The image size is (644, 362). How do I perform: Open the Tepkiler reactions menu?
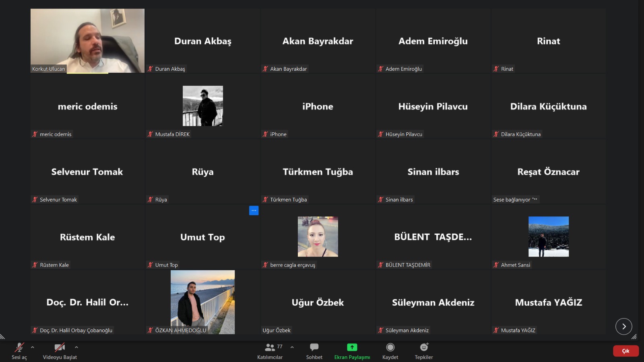pos(424,351)
